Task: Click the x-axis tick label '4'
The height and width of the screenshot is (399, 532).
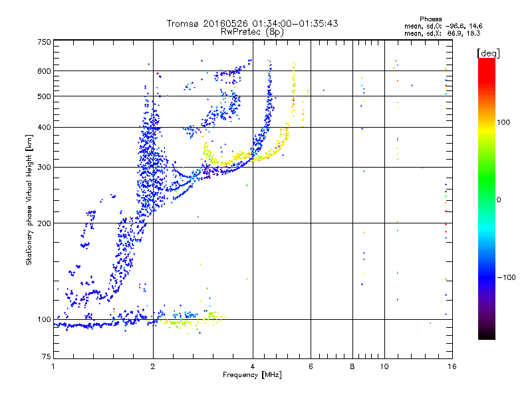Action: click(253, 366)
